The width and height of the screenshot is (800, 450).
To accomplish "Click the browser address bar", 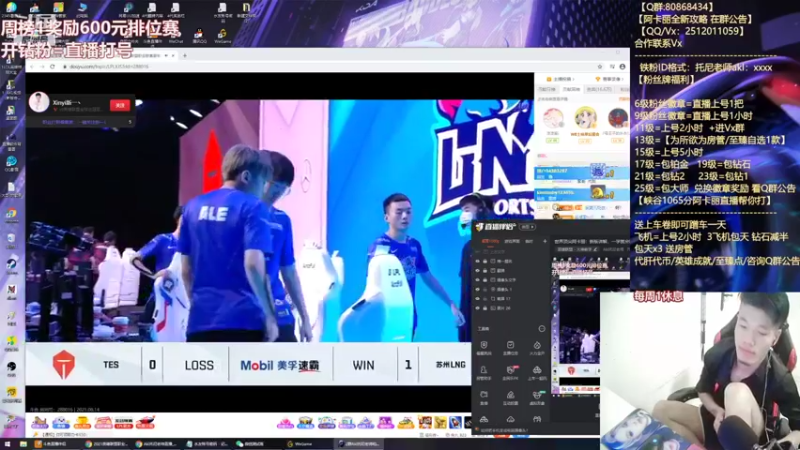I will point(327,67).
